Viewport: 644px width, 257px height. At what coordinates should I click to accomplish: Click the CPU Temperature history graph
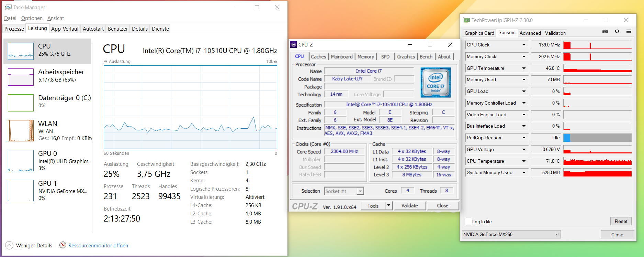(x=598, y=161)
